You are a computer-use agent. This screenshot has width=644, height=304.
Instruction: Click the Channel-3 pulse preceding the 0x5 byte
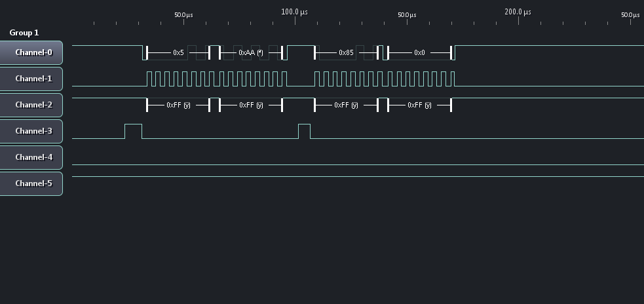tap(134, 131)
